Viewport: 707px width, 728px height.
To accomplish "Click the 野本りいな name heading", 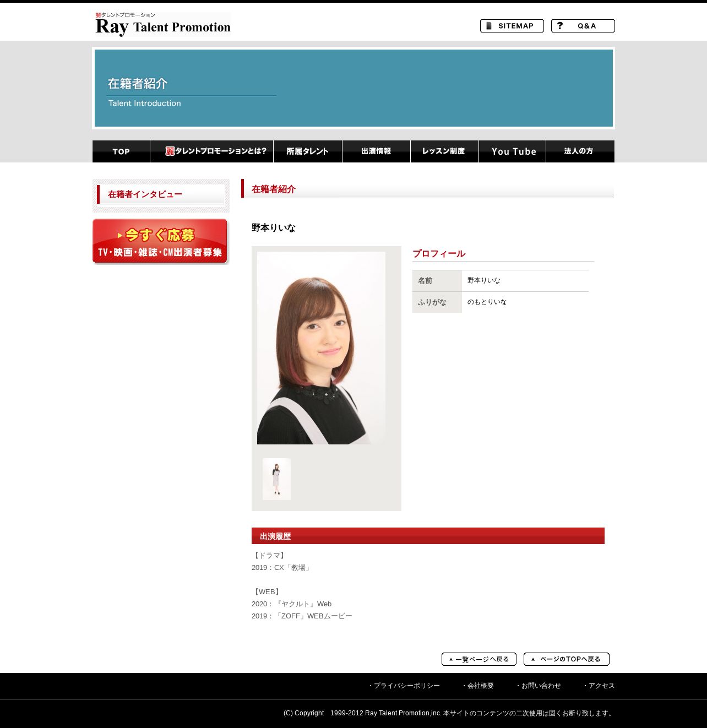I will [274, 227].
